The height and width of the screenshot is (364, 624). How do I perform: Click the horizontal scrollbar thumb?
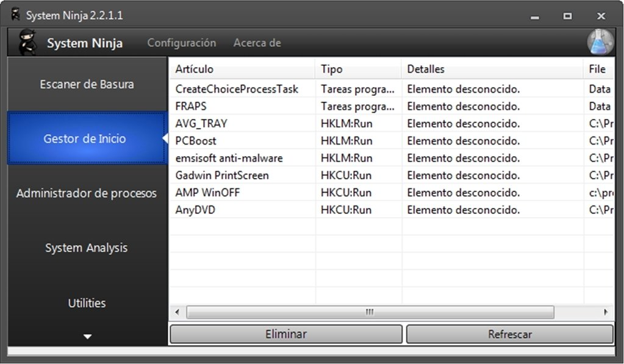370,312
